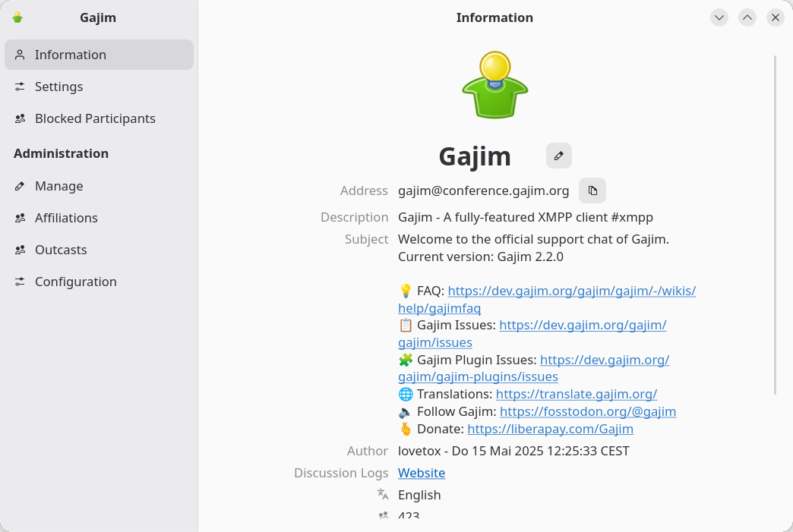Click the language translate icon
The width and height of the screenshot is (793, 532).
(x=383, y=494)
